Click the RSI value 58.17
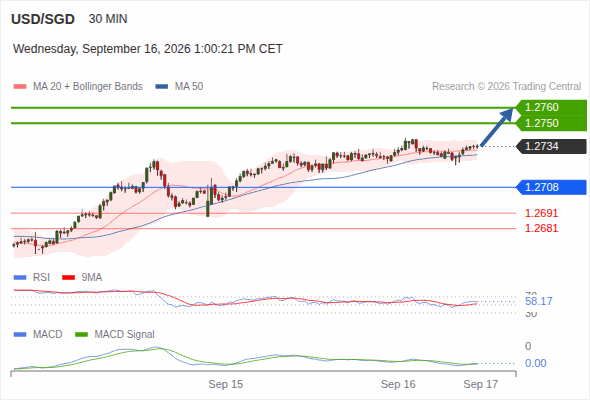Image resolution: width=590 pixels, height=400 pixels. coord(539,301)
